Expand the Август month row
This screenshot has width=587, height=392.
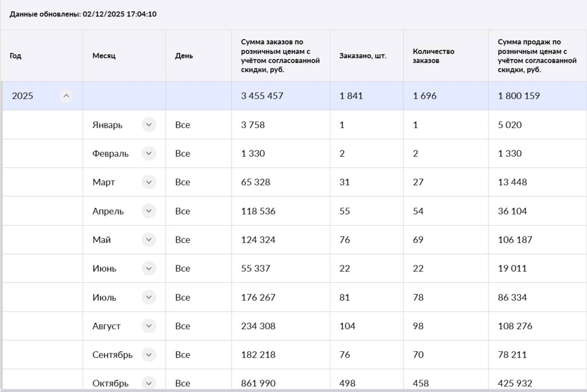click(x=149, y=326)
